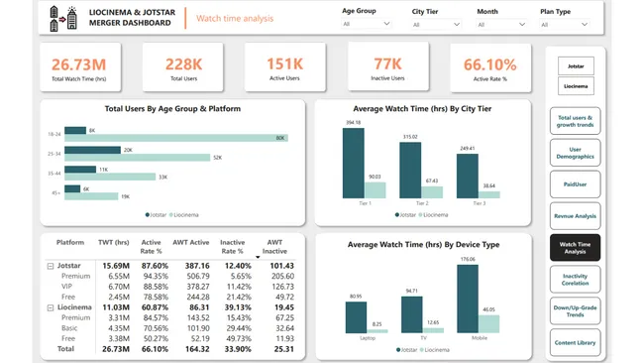The height and width of the screenshot is (363, 644).
Task: Select the Tier 1 Jotstar 394.18 column
Action: point(354,164)
